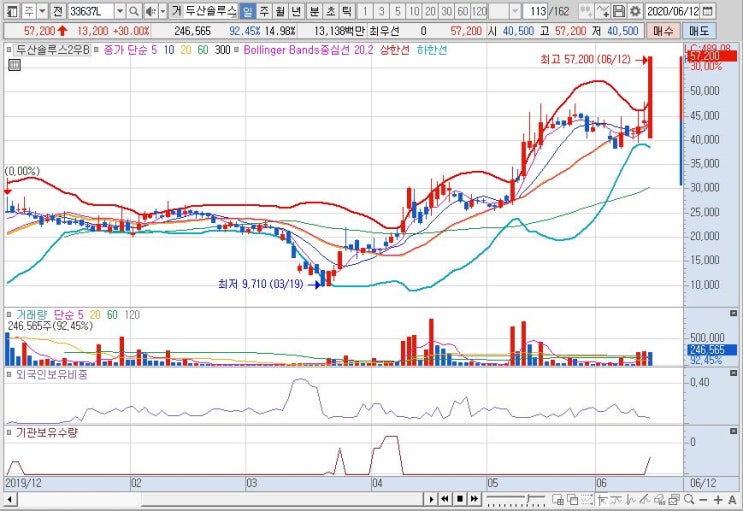This screenshot has height=511, width=743.
Task: Open chart settings gear icon
Action: (635, 10)
